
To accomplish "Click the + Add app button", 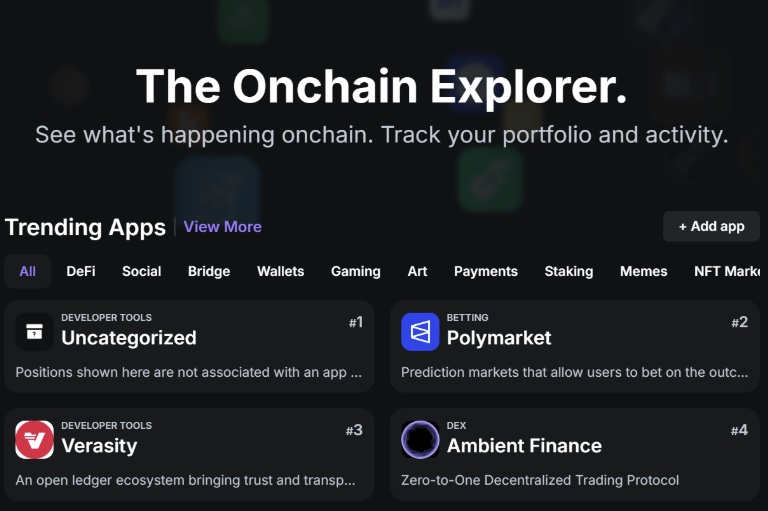I will 711,226.
